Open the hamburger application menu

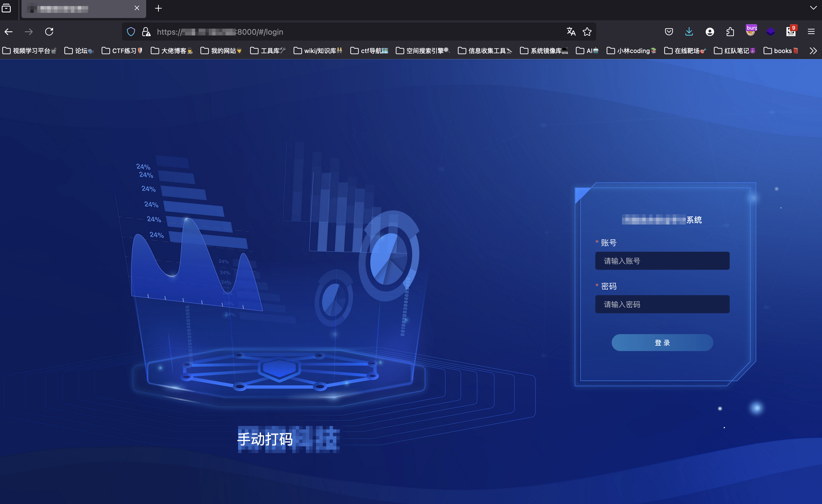(x=811, y=32)
